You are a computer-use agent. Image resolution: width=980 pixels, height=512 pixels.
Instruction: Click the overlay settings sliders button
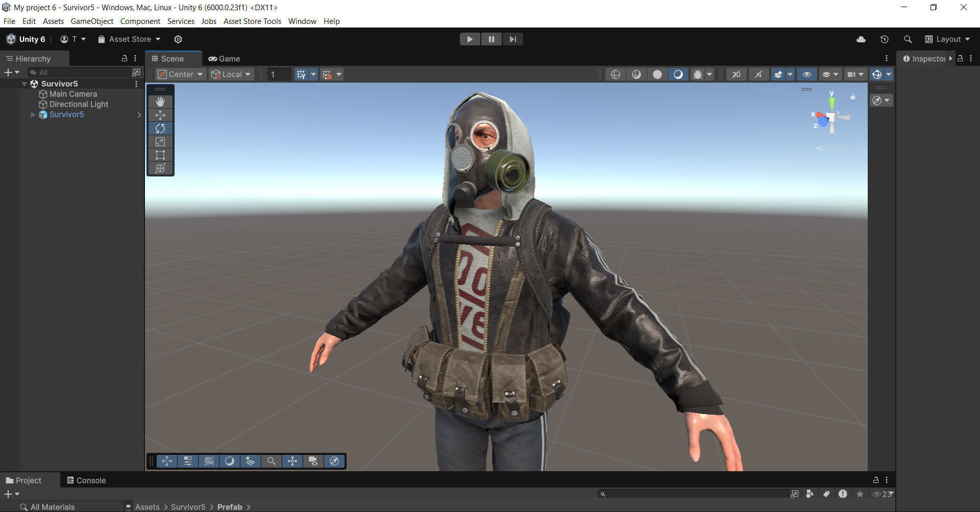[188, 461]
